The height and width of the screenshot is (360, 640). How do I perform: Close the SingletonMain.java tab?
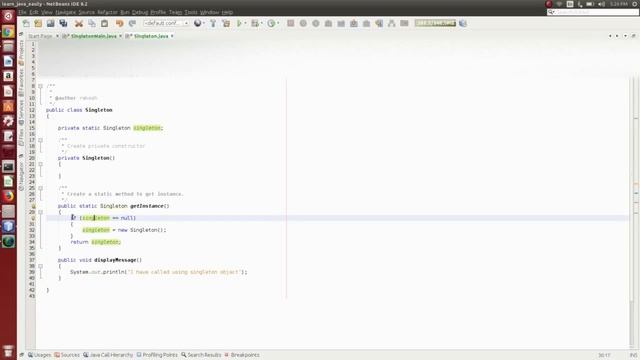(120, 36)
